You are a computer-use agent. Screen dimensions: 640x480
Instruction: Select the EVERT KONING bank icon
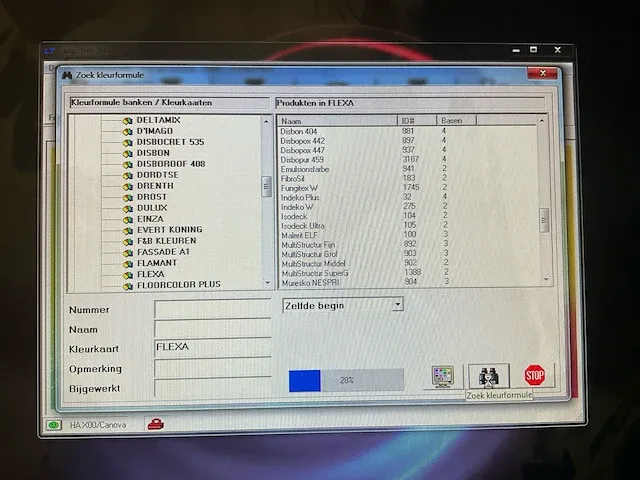tap(128, 231)
